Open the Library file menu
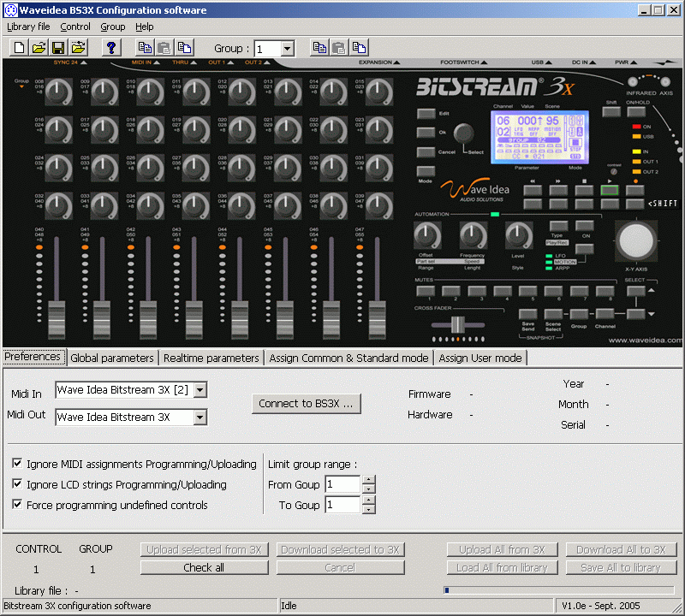This screenshot has height=616, width=685. point(28,27)
